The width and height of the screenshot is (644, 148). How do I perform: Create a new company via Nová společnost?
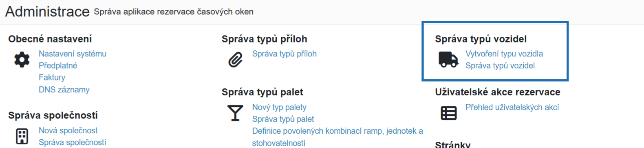(68, 130)
